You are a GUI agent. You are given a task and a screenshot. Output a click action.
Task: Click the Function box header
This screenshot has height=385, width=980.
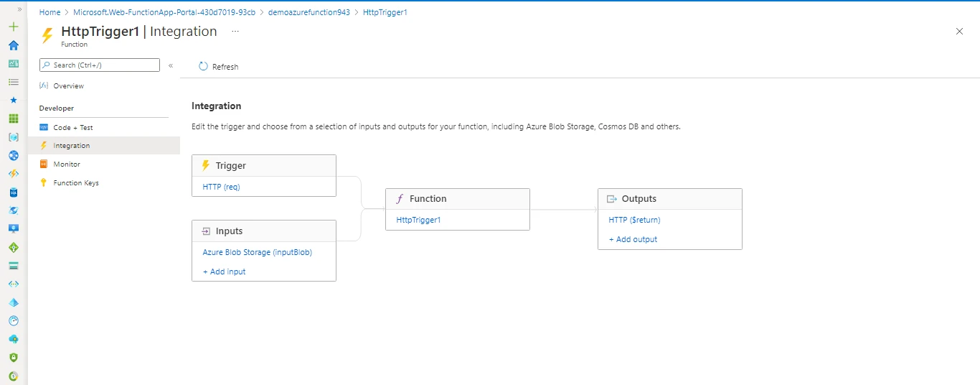pyautogui.click(x=458, y=199)
